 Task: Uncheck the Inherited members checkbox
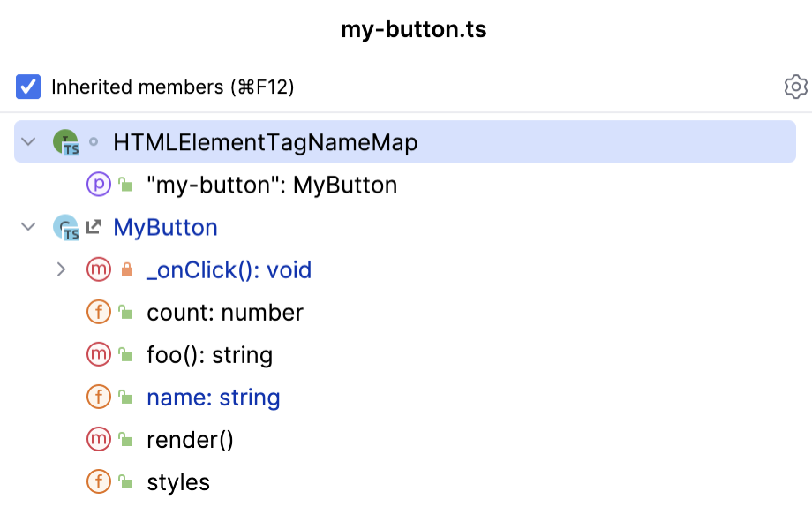point(27,87)
